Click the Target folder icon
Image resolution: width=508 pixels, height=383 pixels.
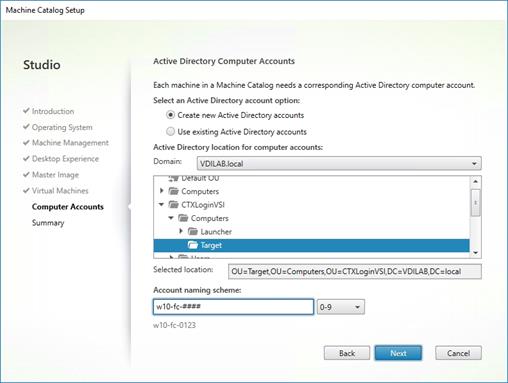(193, 245)
